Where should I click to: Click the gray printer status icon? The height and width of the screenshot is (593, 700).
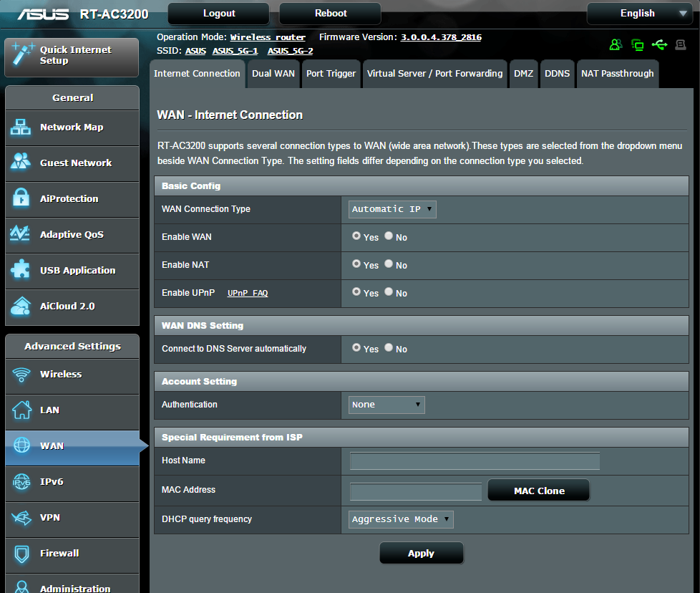pos(681,44)
